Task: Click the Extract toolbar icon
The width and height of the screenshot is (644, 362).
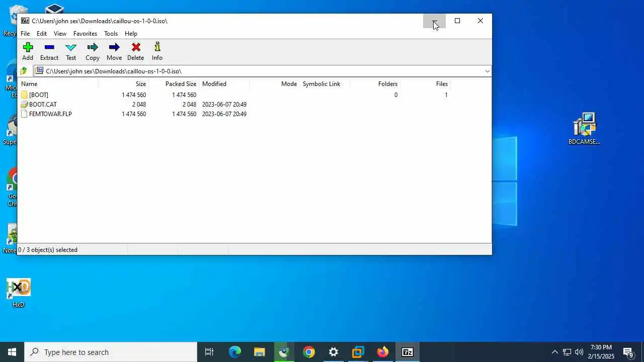Action: [x=49, y=47]
